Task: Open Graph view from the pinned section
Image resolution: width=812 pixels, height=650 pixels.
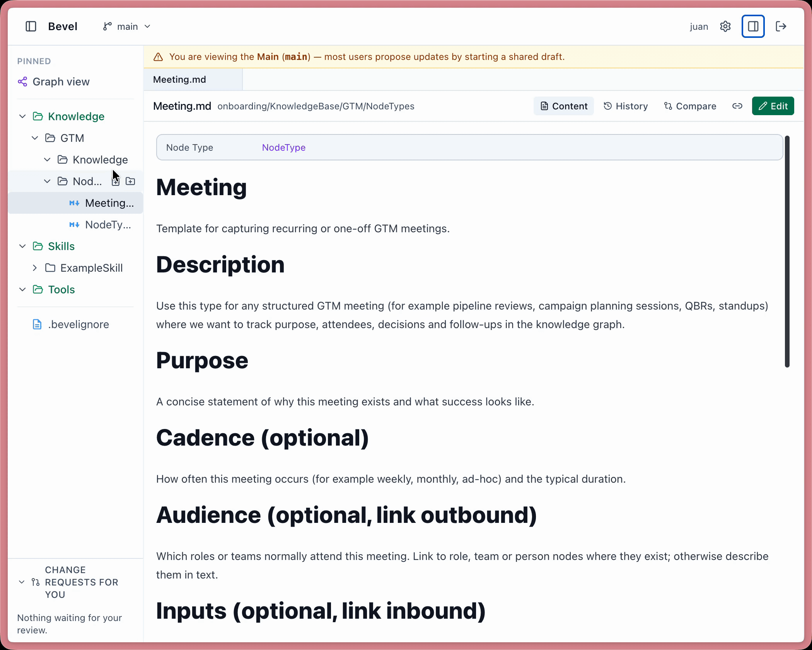Action: click(75, 82)
